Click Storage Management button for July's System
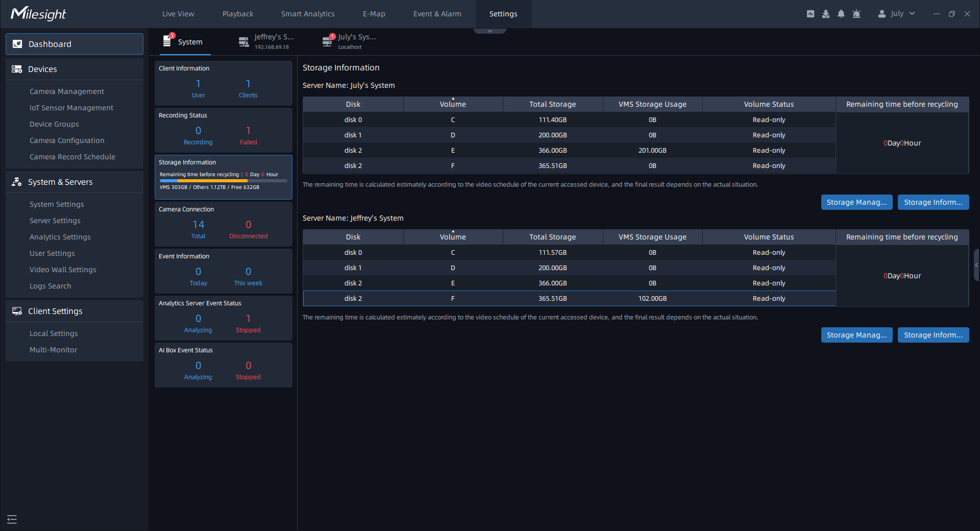The image size is (980, 531). point(856,202)
